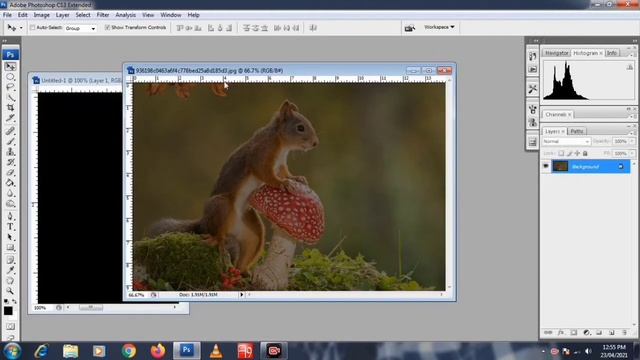The image size is (640, 360).
Task: Select the Eraser tool
Action: [x=10, y=173]
